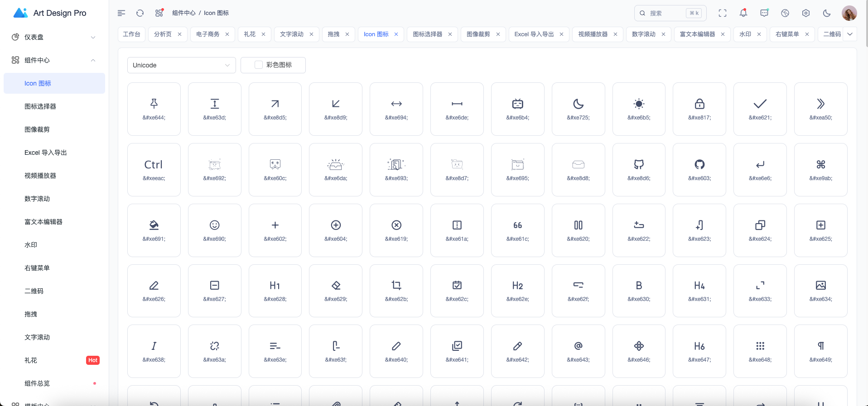Select the lock icon card &#xe817;
This screenshot has width=868, height=406.
(699, 109)
